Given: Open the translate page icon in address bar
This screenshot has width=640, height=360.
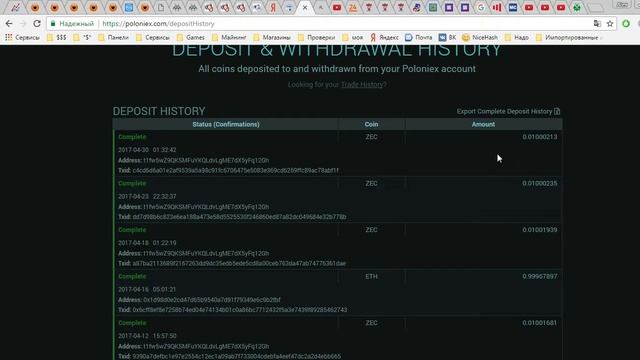Looking at the screenshot, I should tap(597, 24).
